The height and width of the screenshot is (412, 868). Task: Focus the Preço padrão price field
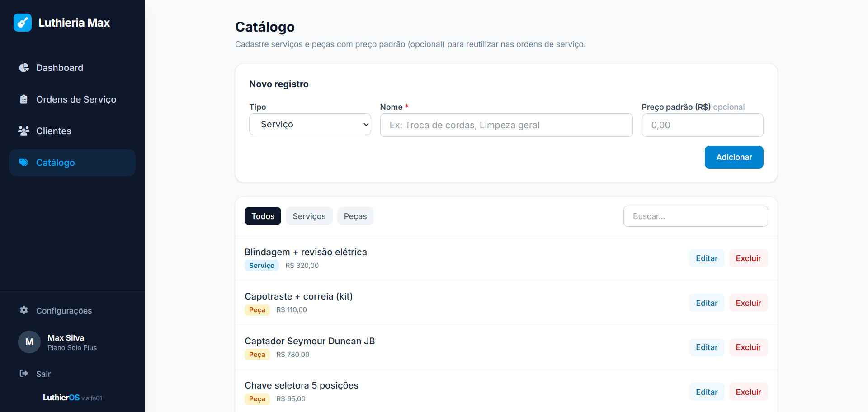coord(703,125)
